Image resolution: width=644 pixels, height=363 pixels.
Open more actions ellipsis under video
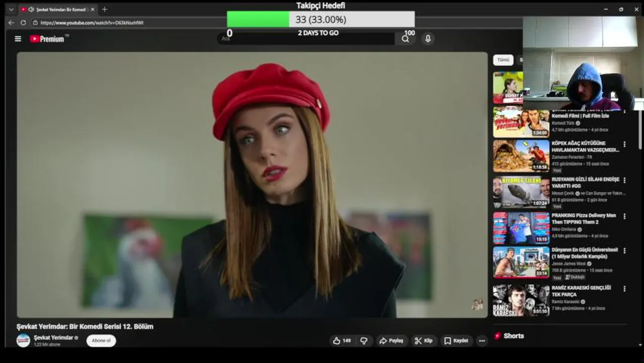[482, 341]
